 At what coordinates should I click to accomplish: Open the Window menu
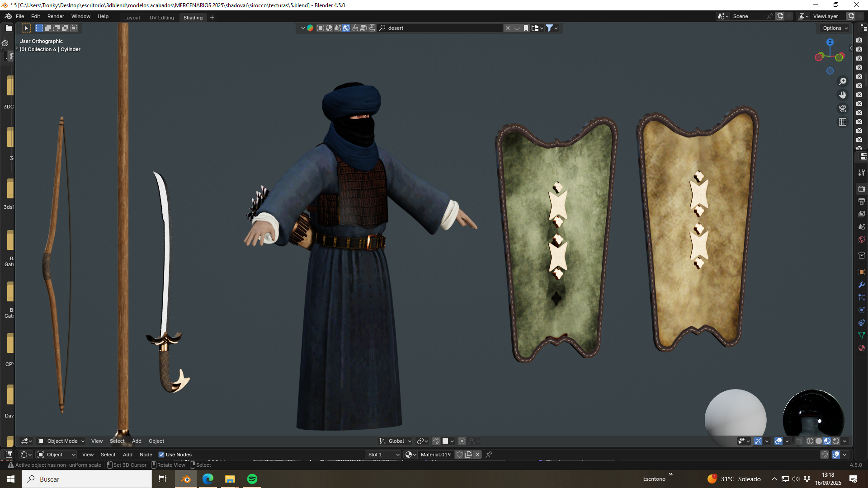click(x=81, y=16)
